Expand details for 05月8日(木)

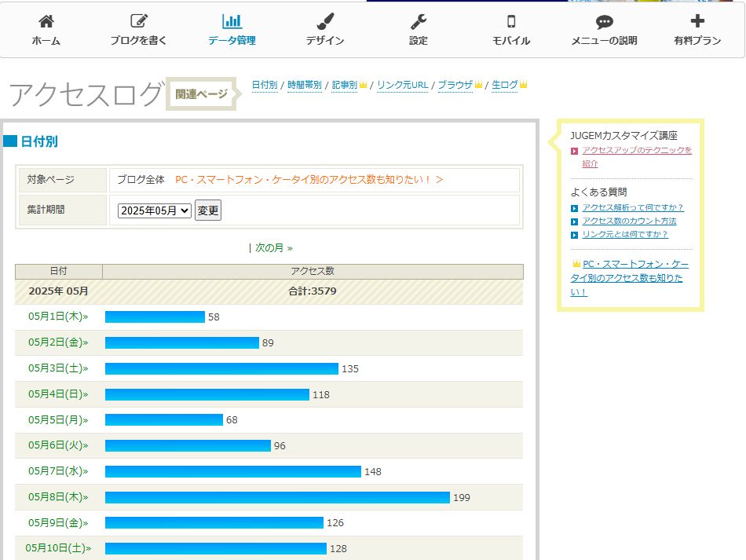tap(58, 497)
